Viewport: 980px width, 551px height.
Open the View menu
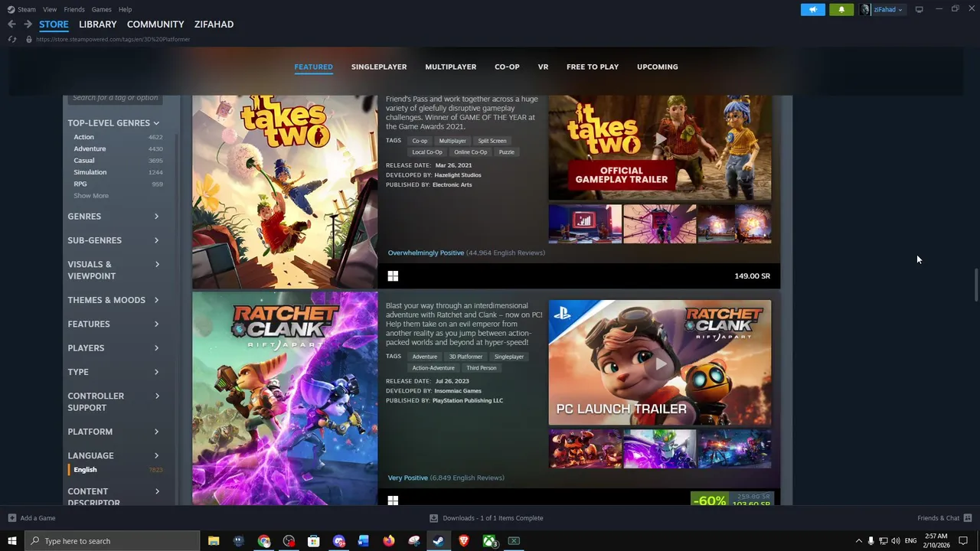(x=50, y=9)
